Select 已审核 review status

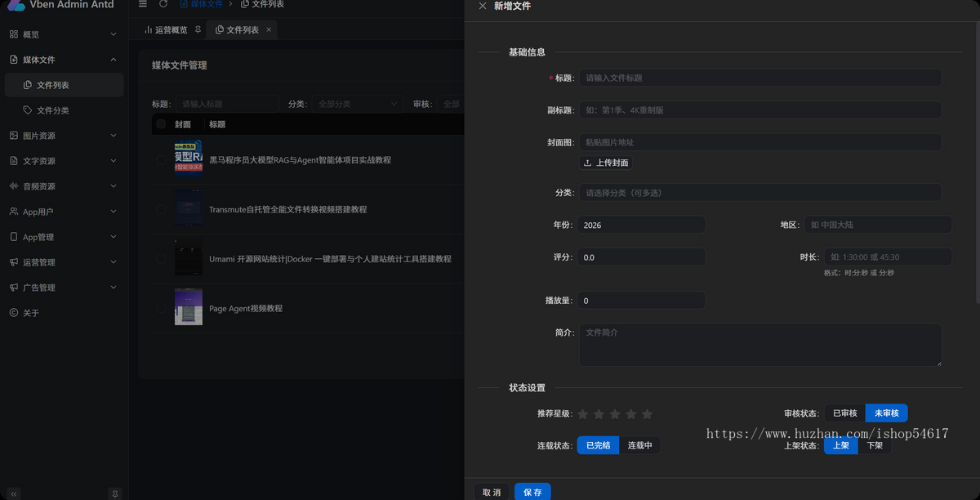[x=844, y=413]
